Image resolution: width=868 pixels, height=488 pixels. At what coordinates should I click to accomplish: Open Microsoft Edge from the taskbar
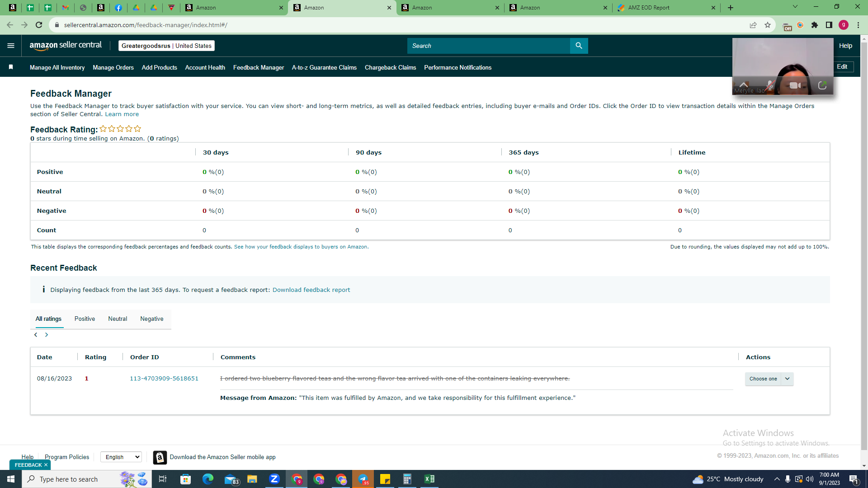click(208, 479)
